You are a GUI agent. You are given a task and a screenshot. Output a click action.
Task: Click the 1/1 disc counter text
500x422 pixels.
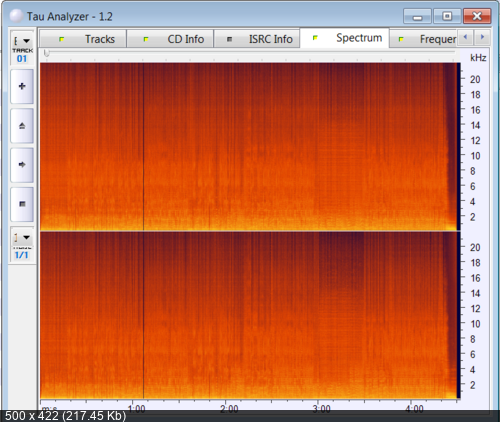click(22, 255)
